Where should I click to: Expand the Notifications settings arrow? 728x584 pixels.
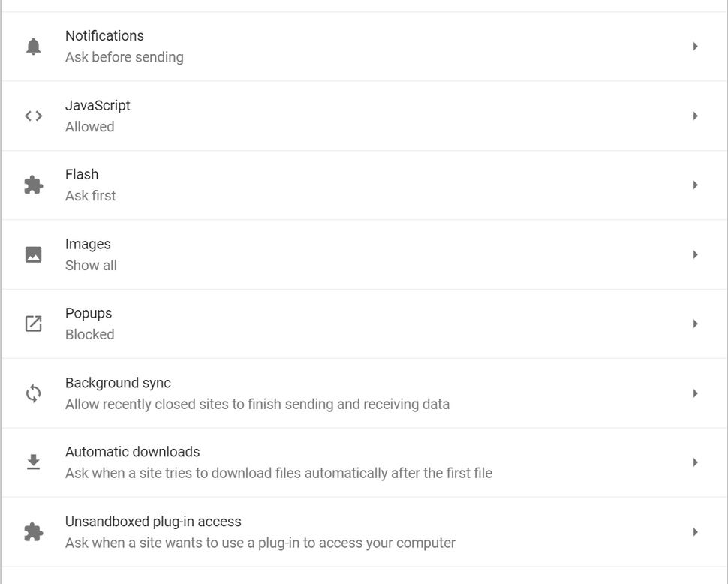(694, 46)
